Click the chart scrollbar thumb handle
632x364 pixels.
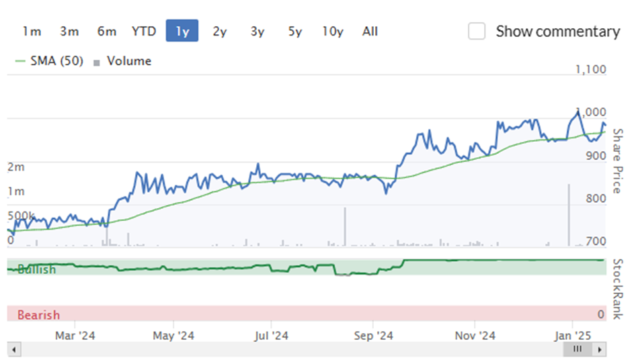tap(578, 349)
